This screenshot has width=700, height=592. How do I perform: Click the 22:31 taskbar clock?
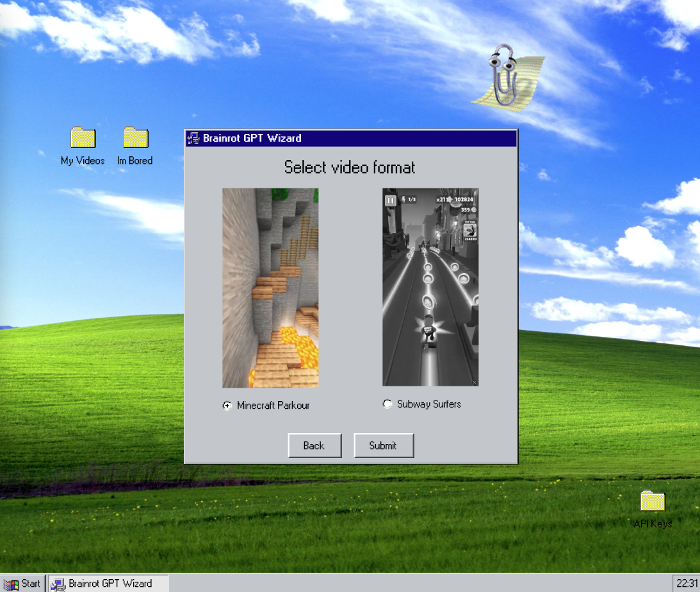coord(687,584)
